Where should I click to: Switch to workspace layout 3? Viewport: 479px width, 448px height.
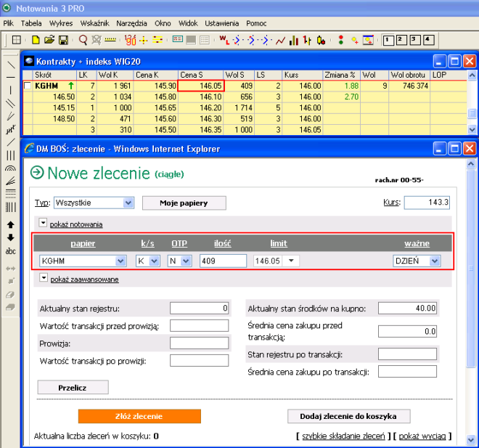[x=415, y=40]
